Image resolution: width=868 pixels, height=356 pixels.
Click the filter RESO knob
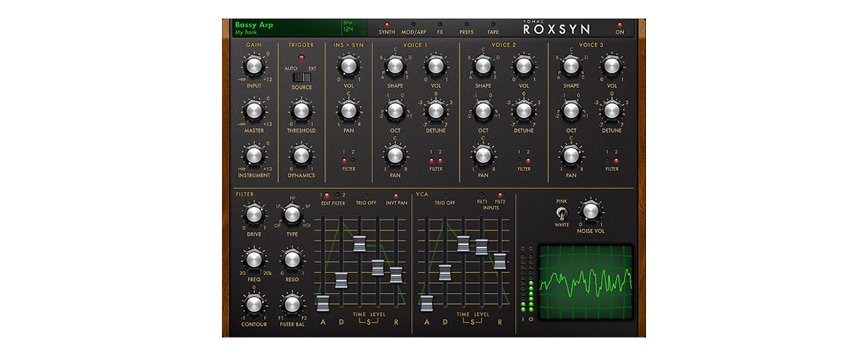click(x=292, y=259)
